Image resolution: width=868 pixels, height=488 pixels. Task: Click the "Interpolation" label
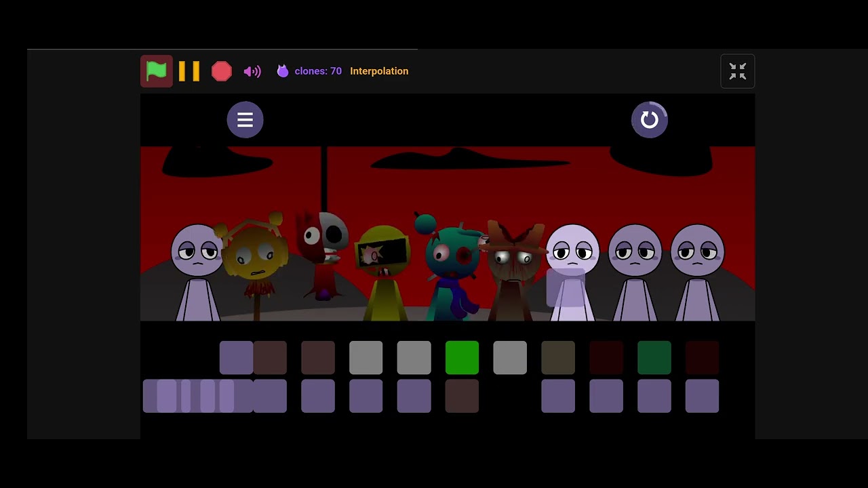tap(379, 71)
